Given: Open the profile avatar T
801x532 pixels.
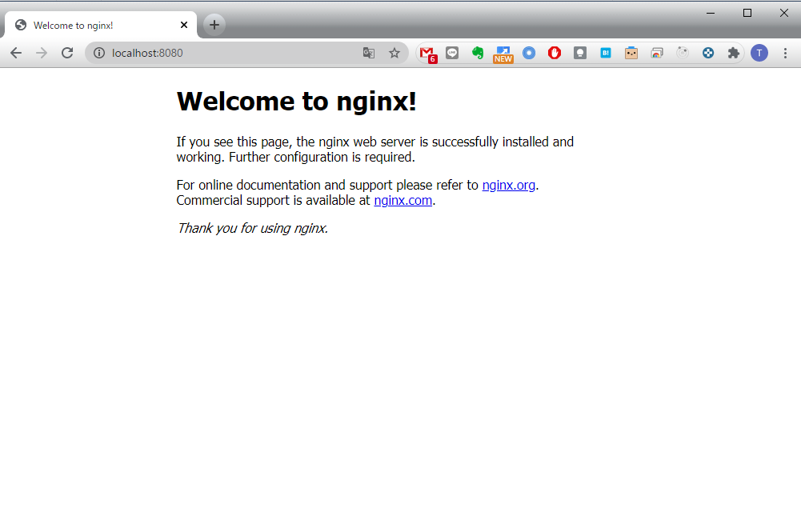Looking at the screenshot, I should 759,53.
